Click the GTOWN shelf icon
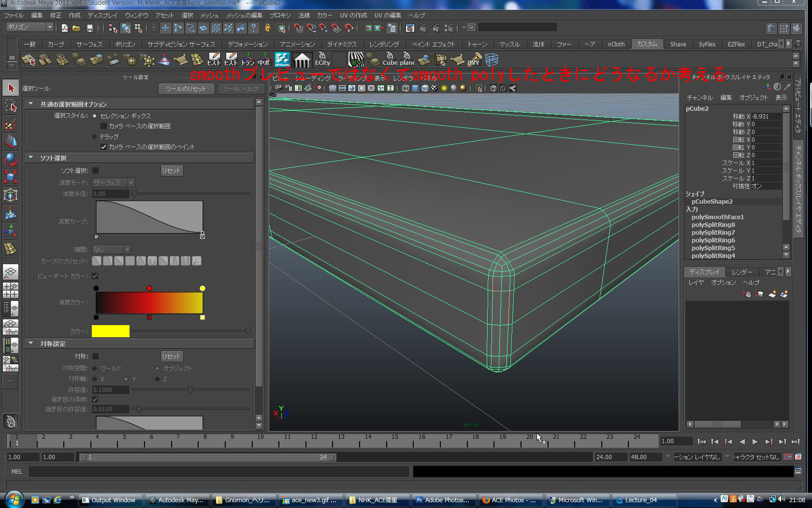The image size is (812, 508). [x=282, y=60]
